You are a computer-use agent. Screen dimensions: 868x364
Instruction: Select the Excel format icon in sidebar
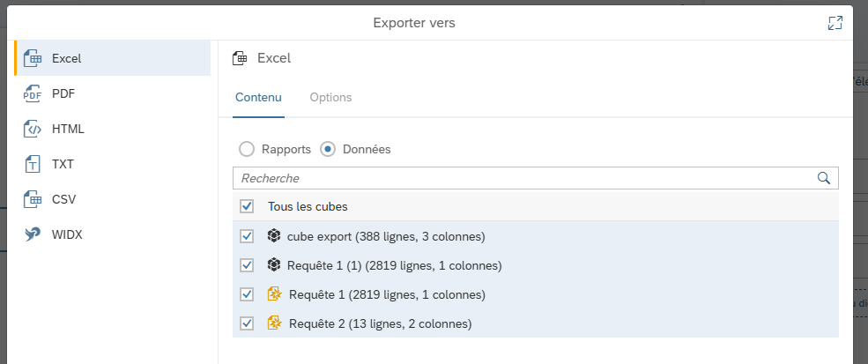(x=33, y=58)
